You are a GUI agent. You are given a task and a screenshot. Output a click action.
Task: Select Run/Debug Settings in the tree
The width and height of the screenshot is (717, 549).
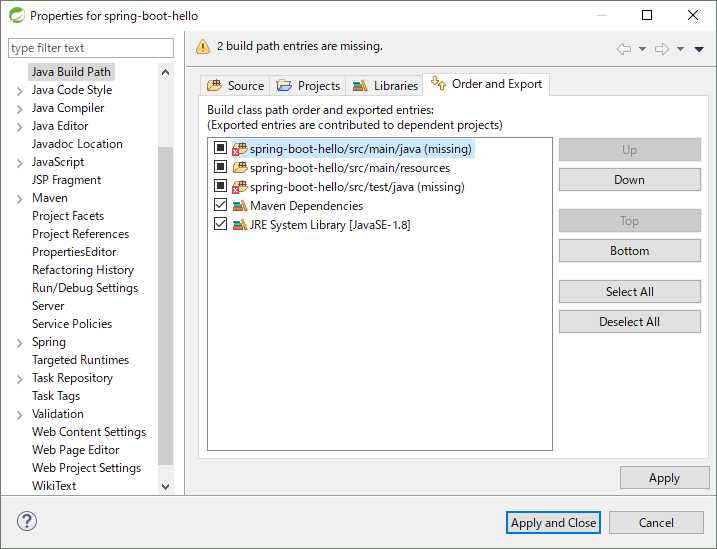pos(85,288)
